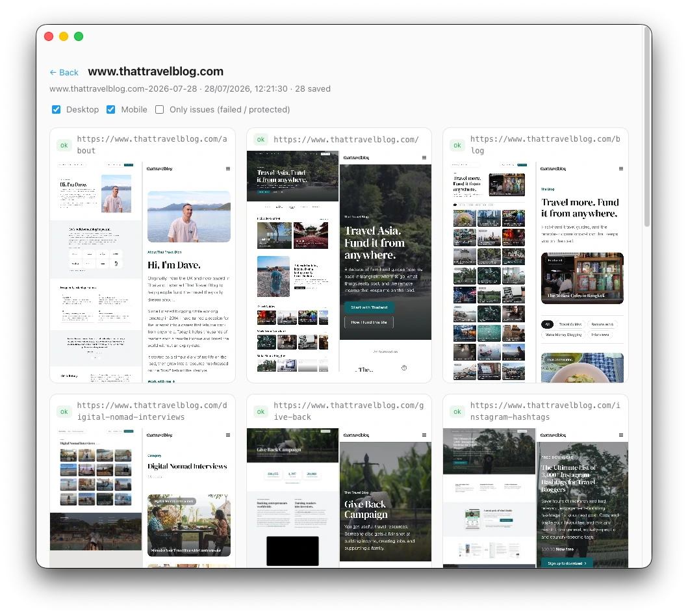Open desktop screenshot of Instagram hashtags page
The width and height of the screenshot is (688, 616).
[489, 498]
